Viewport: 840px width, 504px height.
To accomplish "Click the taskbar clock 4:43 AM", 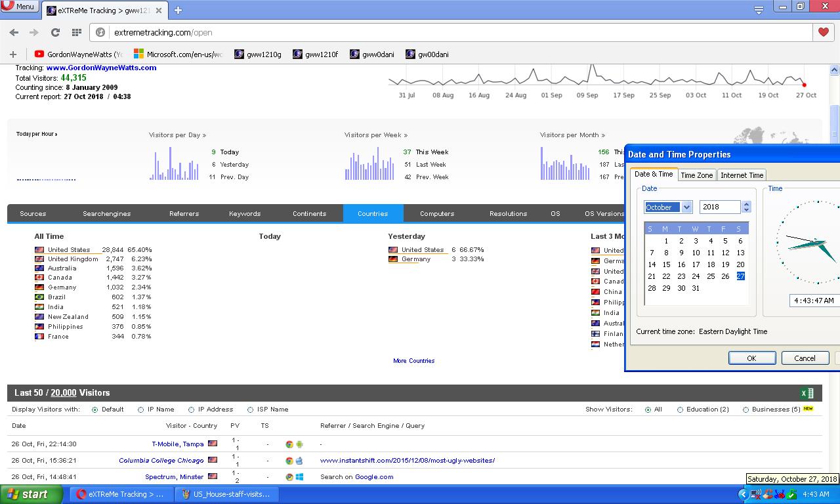I will click(x=816, y=494).
